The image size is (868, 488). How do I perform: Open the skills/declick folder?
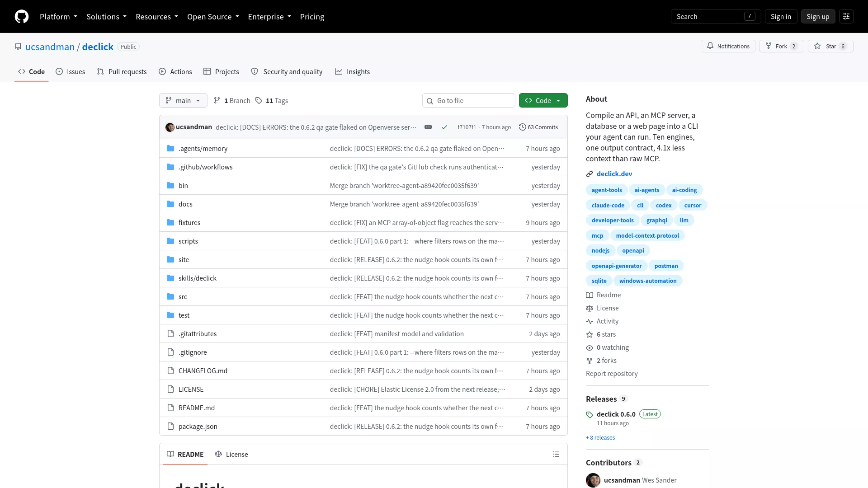(x=198, y=278)
